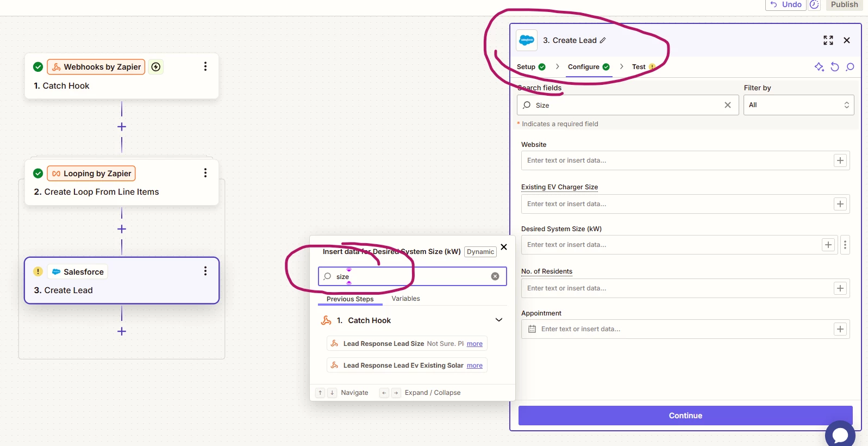Expand the step panel to full screen

pyautogui.click(x=828, y=40)
